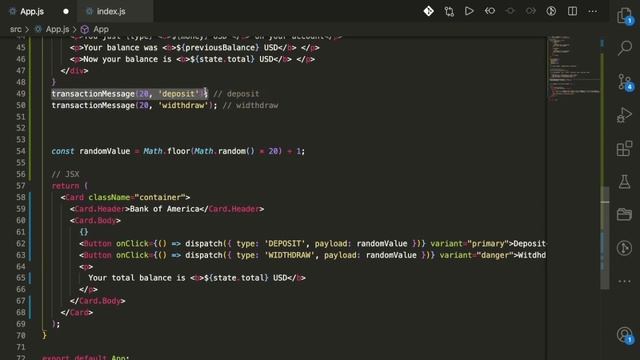Expand the App.js breadcrumb

[57, 29]
